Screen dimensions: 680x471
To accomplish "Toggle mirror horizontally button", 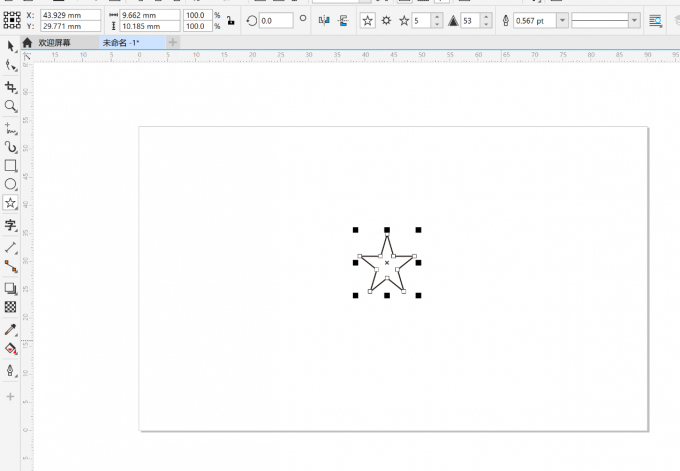I will point(324,20).
